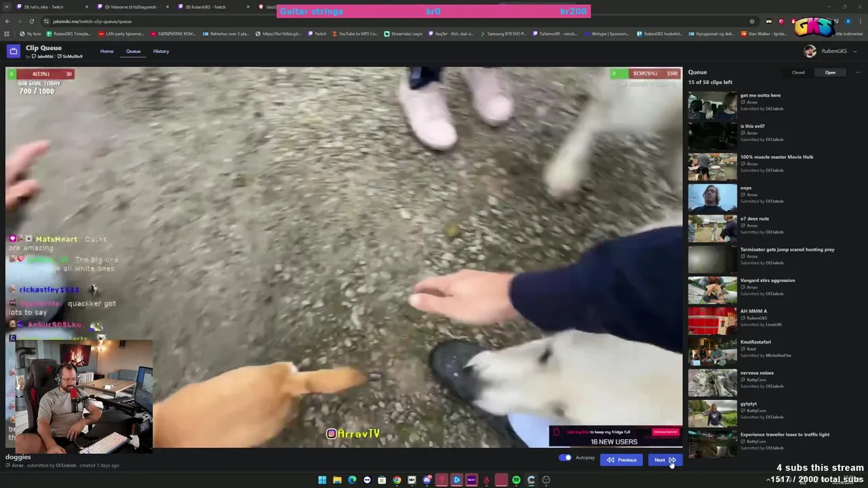Screen dimensions: 868x488
Task: Open Spotify from the taskbar
Action: (516, 480)
